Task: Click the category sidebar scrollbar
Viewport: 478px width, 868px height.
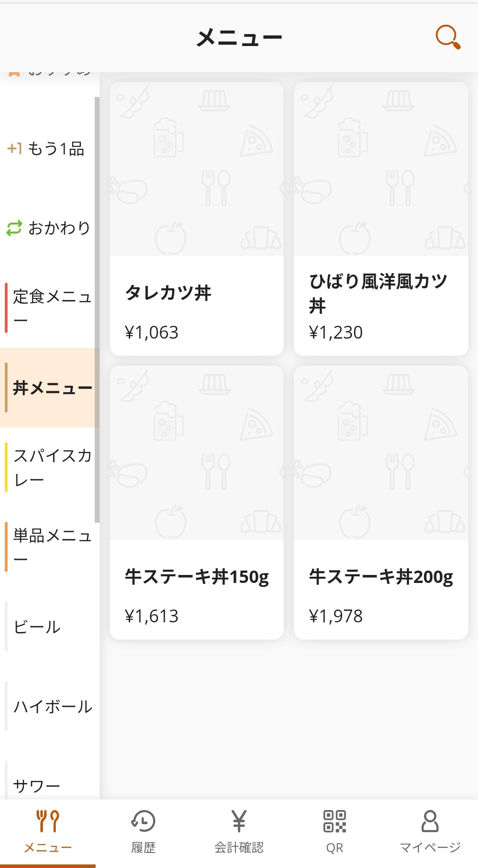Action: pos(97,310)
